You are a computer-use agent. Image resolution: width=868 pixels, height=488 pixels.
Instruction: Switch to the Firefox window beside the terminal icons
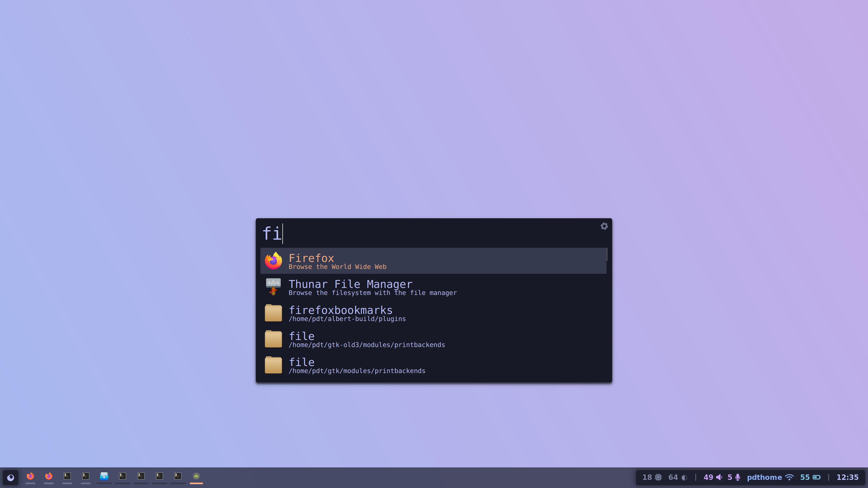(49, 476)
